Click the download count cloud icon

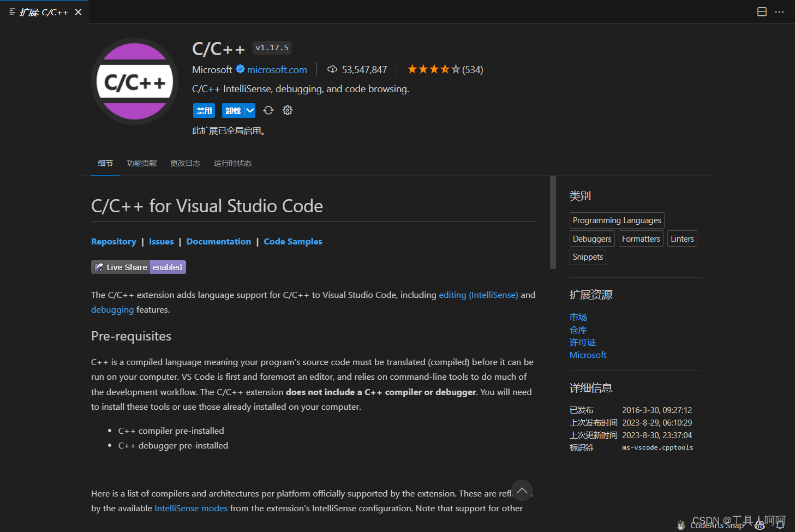pos(332,69)
